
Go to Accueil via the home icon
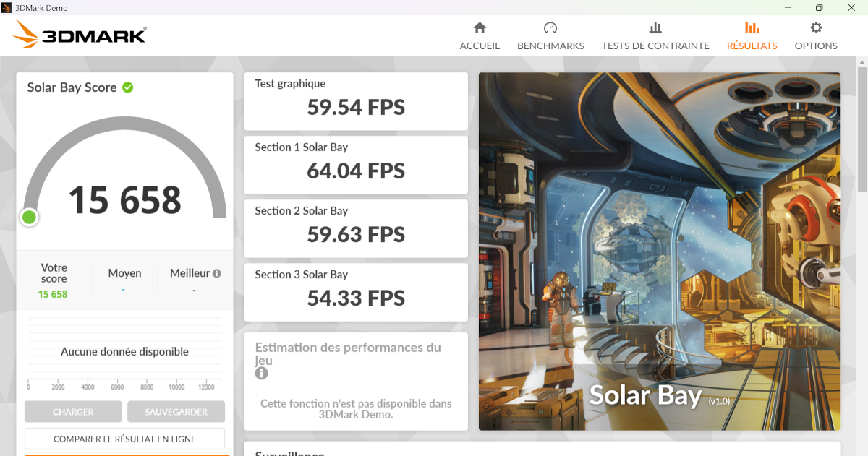(479, 28)
